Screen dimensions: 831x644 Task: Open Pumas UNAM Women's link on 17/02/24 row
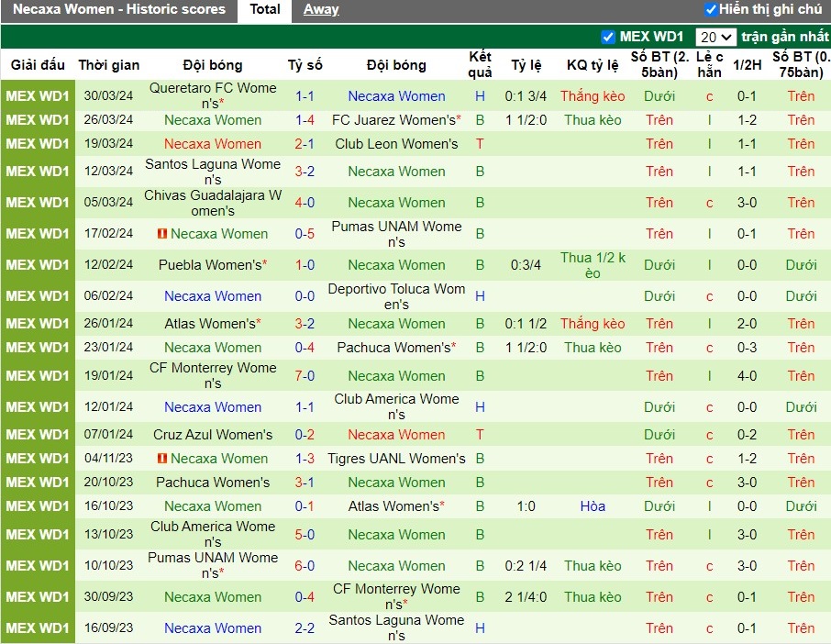pyautogui.click(x=396, y=234)
